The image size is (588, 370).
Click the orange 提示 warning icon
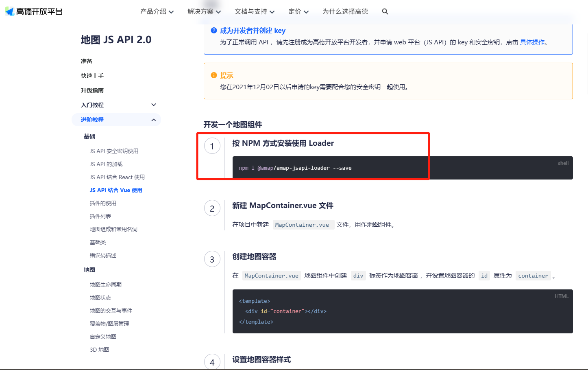[x=214, y=75]
